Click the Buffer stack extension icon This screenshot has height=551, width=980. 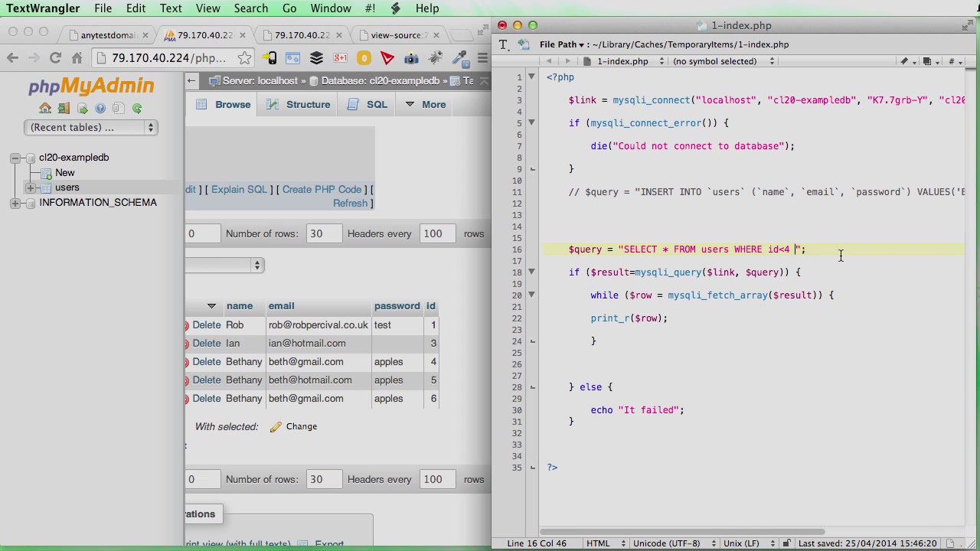tap(316, 58)
